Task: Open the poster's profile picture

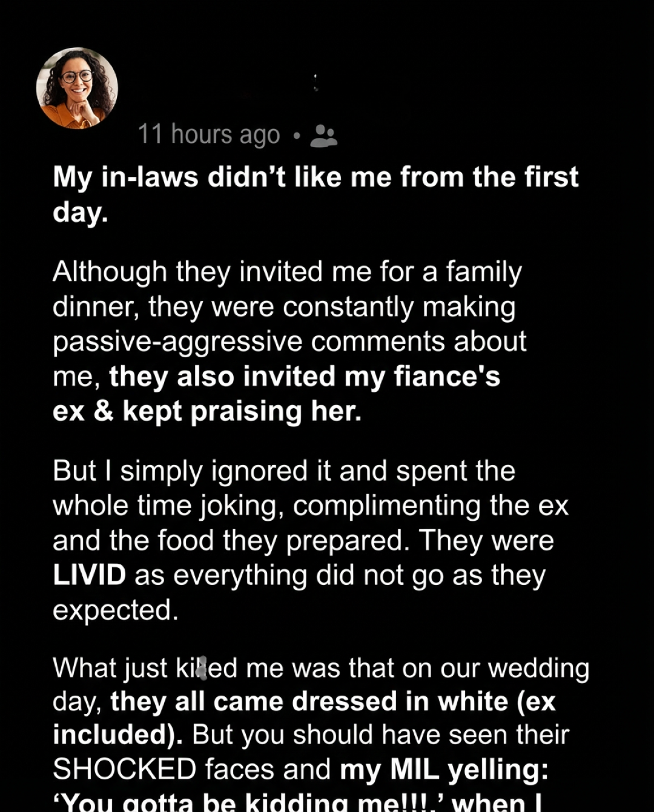Action: click(x=77, y=88)
